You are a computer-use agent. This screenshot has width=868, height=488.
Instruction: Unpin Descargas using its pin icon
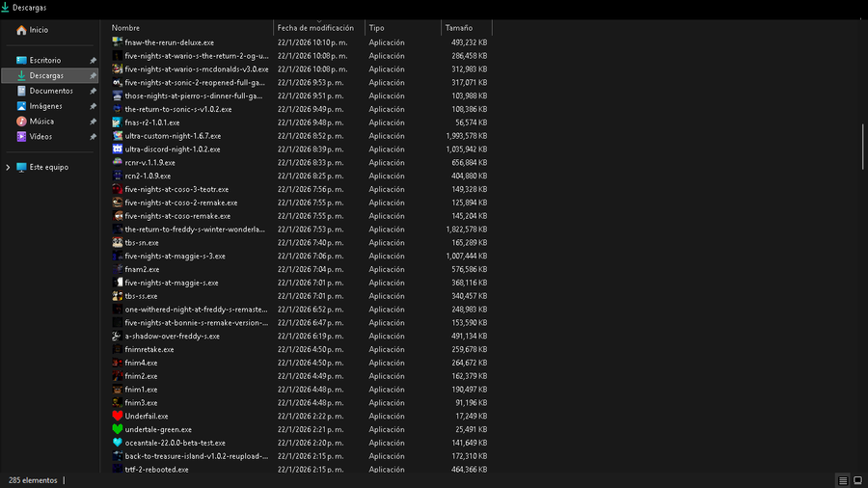[x=93, y=76]
